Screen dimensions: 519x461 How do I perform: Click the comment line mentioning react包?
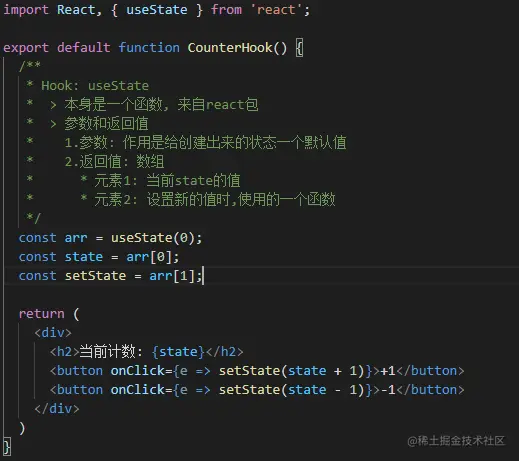(x=161, y=105)
